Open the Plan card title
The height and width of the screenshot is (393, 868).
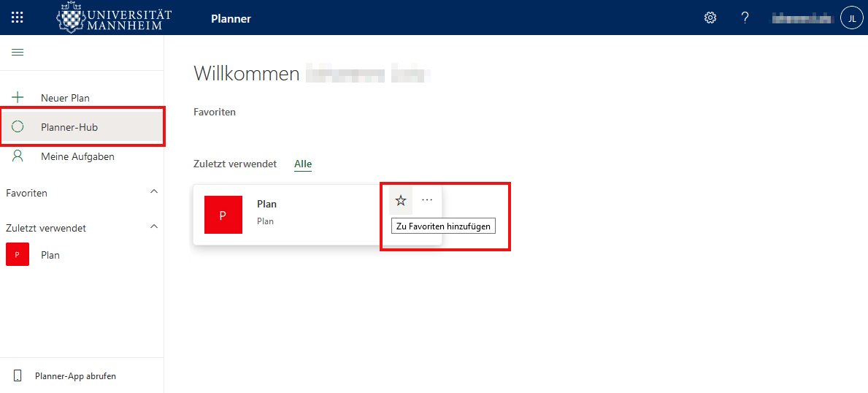266,204
